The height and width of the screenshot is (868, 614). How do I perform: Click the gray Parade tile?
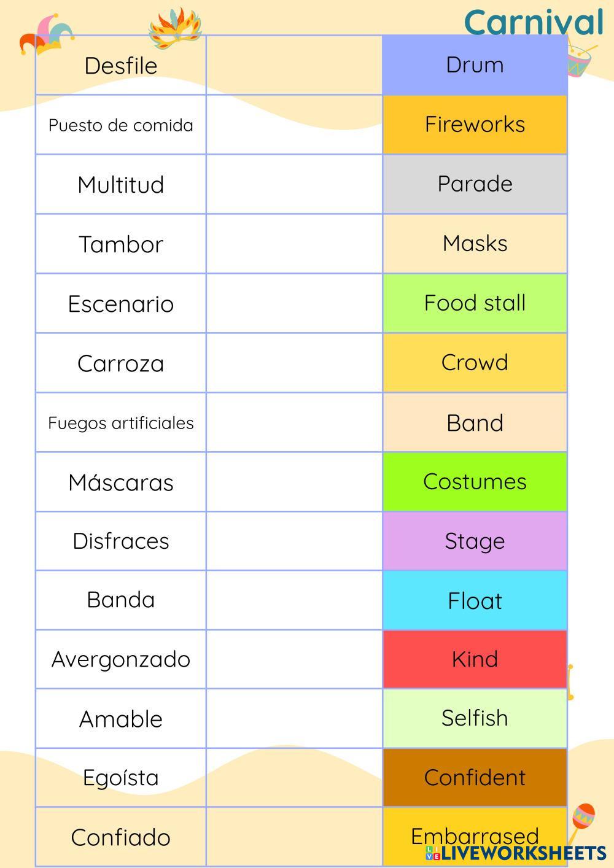point(475,184)
